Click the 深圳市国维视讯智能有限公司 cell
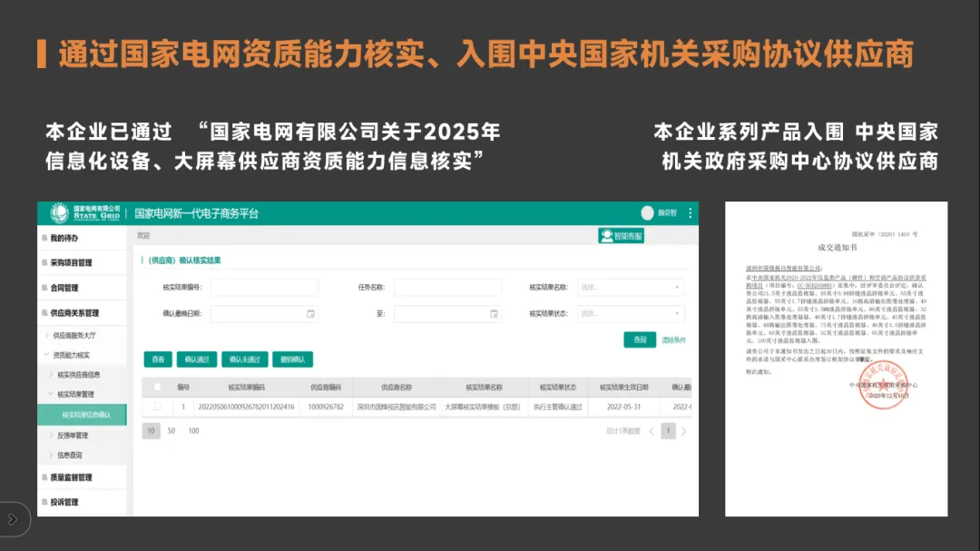The image size is (980, 551). point(397,407)
